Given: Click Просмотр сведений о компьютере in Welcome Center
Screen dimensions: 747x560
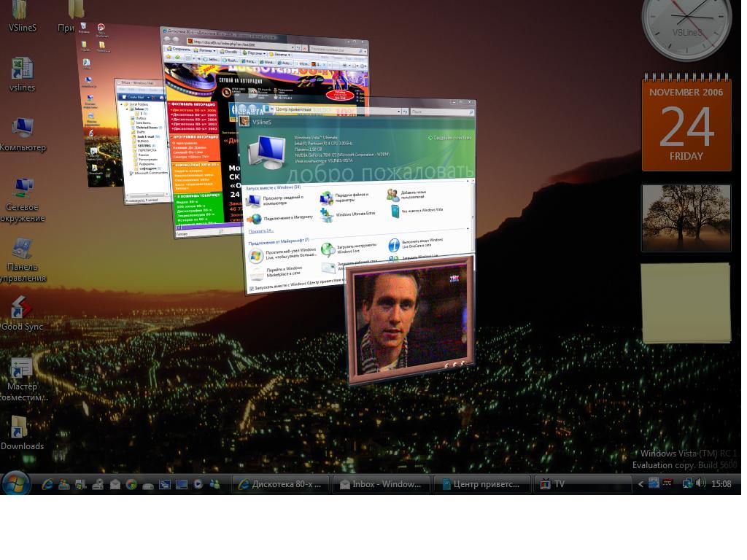Looking at the screenshot, I should point(274,200).
